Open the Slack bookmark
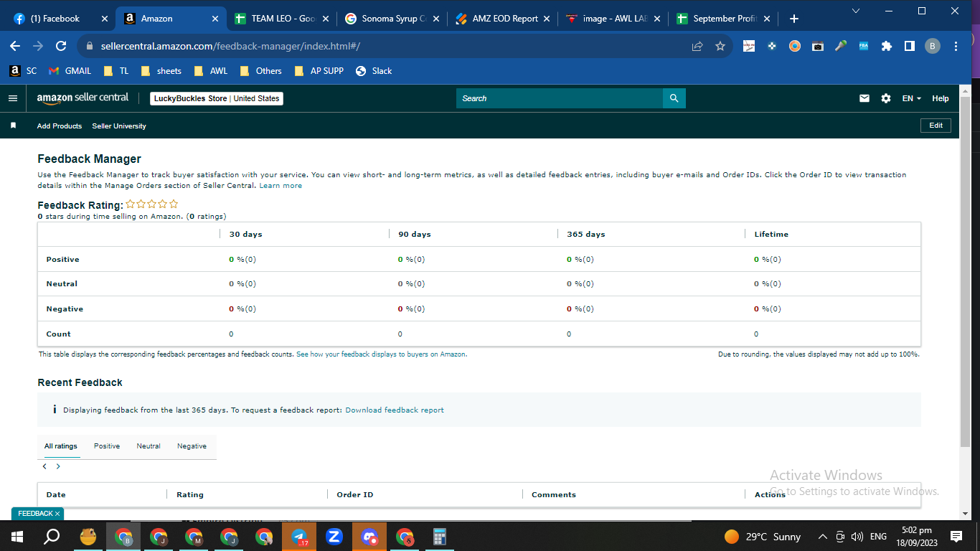 point(374,71)
